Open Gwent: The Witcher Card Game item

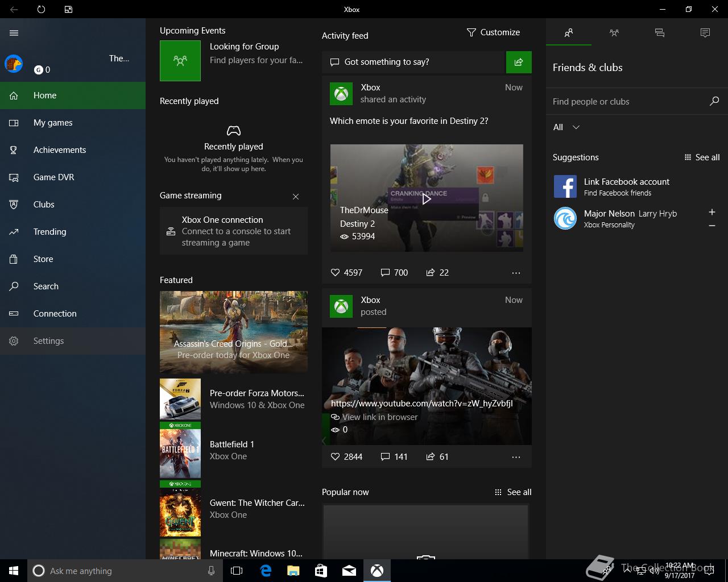point(234,509)
